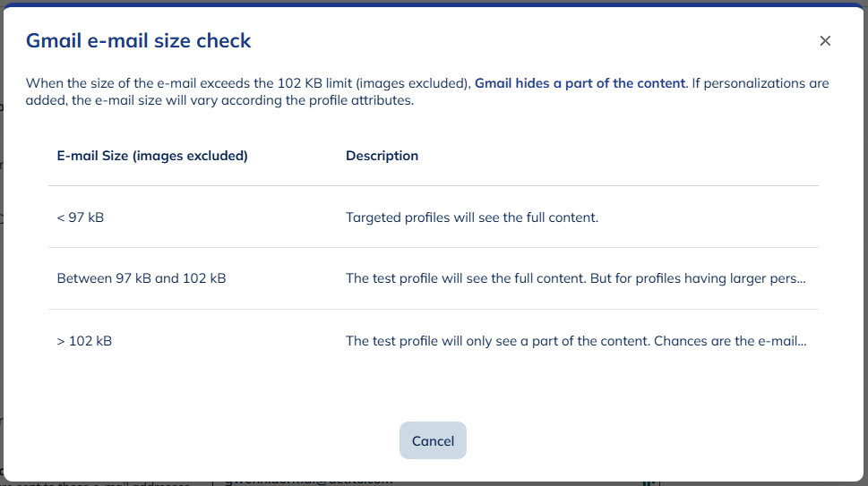Click the partially hidden e-mail address behind the dialog

click(x=309, y=482)
